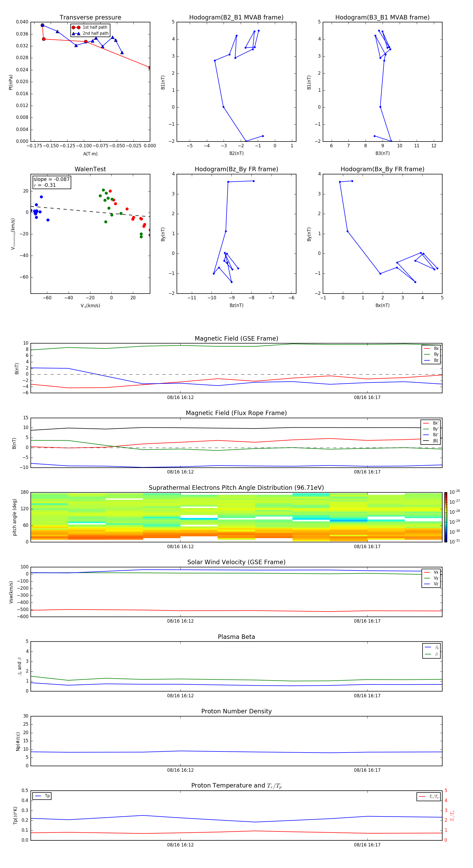The height and width of the screenshot is (868, 473).
Task: Click the '08/16 16:17' tick label under Plasma Beta
Action: point(367,695)
